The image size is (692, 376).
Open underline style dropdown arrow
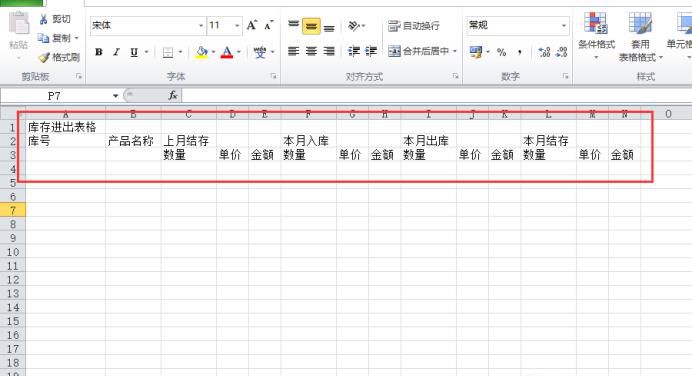146,52
